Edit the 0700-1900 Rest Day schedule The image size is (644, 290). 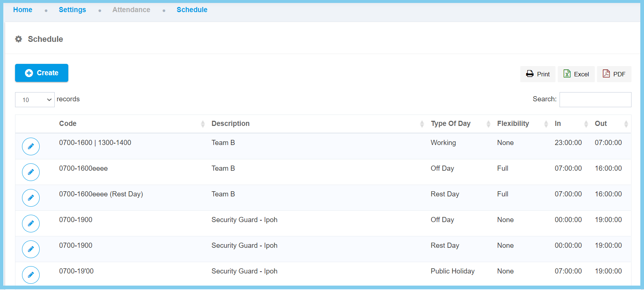pyautogui.click(x=31, y=249)
